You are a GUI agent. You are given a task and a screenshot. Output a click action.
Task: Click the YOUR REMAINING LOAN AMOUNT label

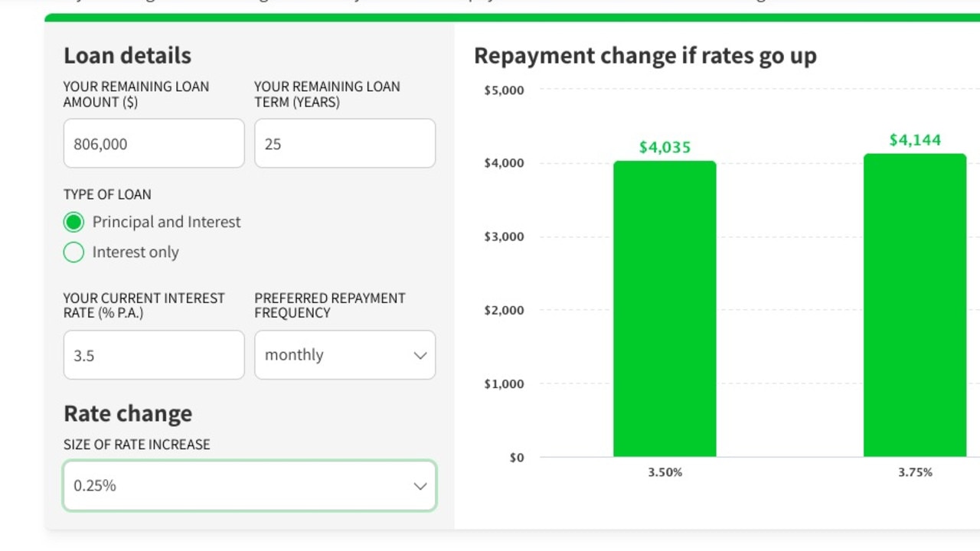(x=136, y=94)
